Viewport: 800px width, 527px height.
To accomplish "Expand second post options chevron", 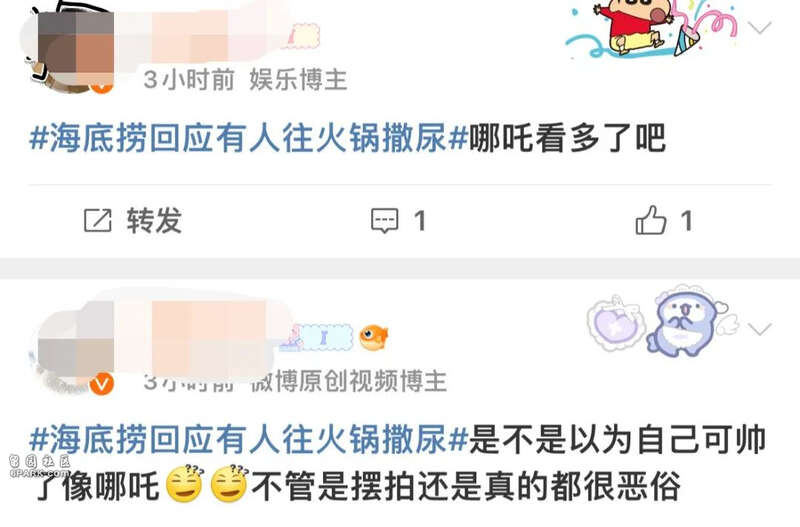I will click(760, 329).
